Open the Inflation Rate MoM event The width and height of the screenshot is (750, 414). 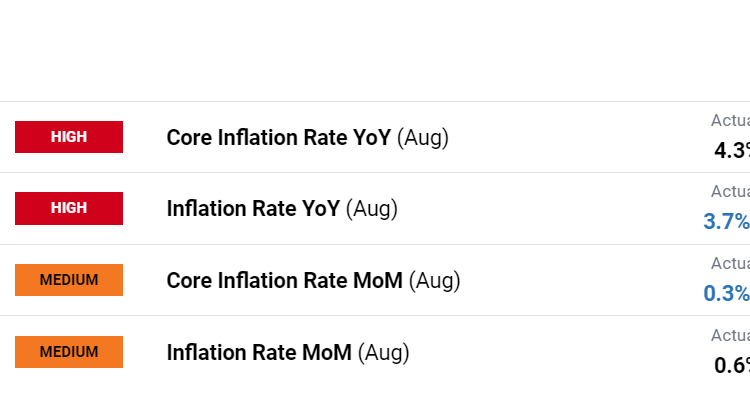pyautogui.click(x=259, y=353)
